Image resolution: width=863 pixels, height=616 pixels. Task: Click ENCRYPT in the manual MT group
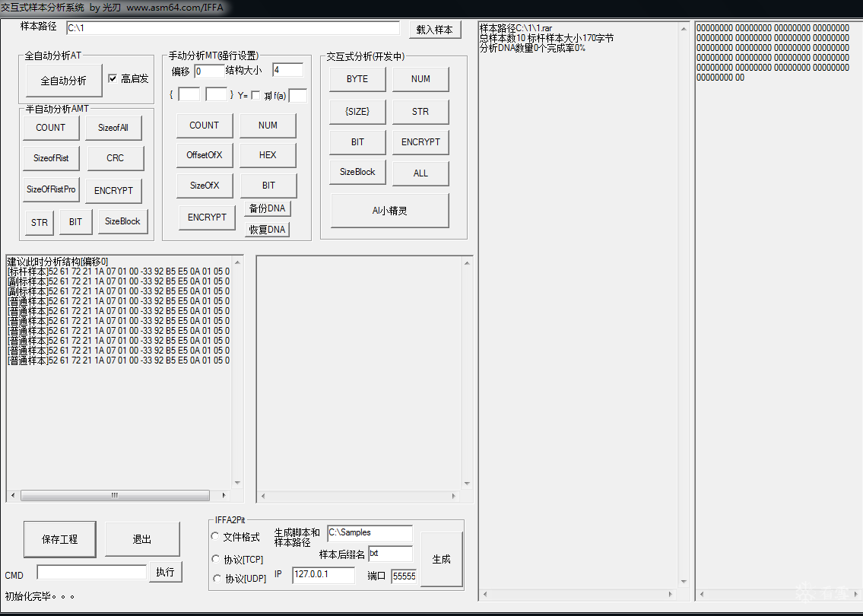[x=208, y=218]
